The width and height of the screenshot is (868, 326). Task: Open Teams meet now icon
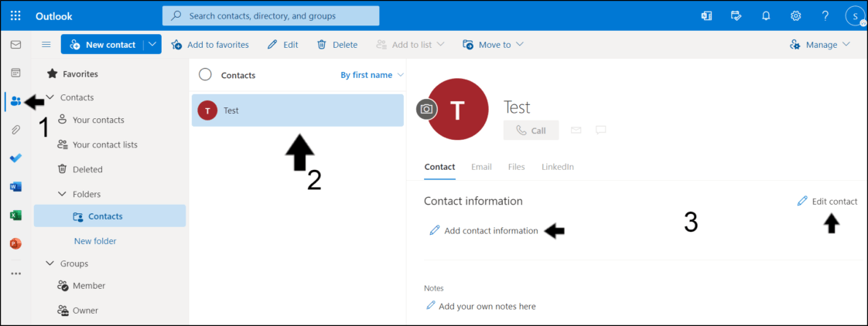pyautogui.click(x=706, y=16)
